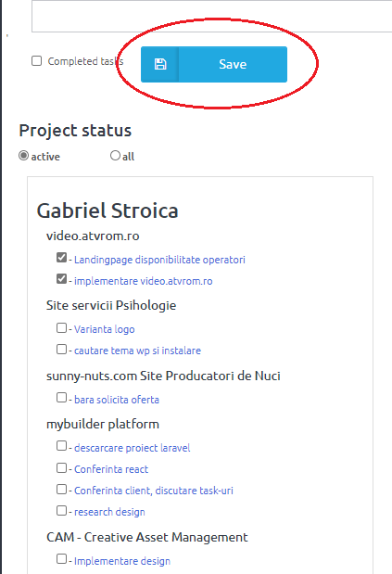
Task: Uncheck Landingpage disponibilitate operatori checkbox
Action: [x=61, y=258]
